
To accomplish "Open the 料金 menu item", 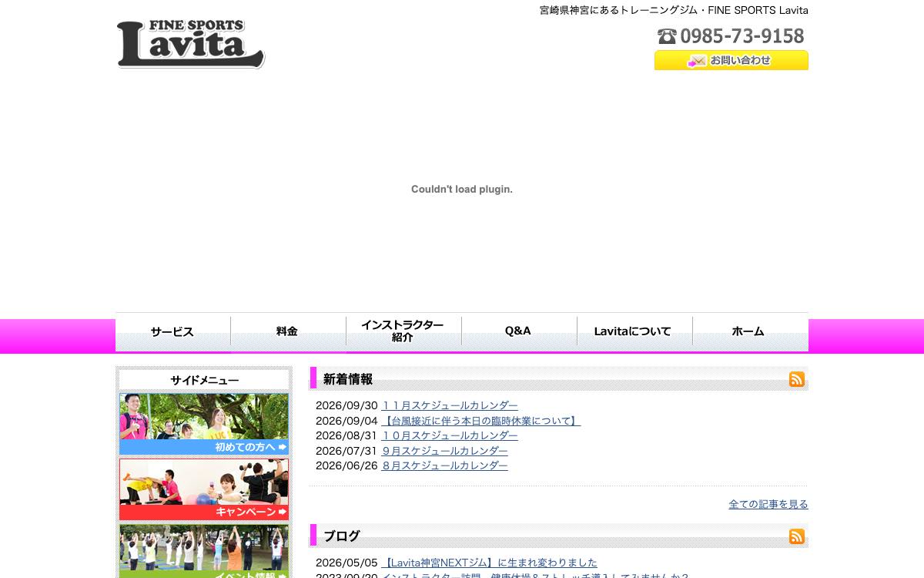I will pos(288,332).
